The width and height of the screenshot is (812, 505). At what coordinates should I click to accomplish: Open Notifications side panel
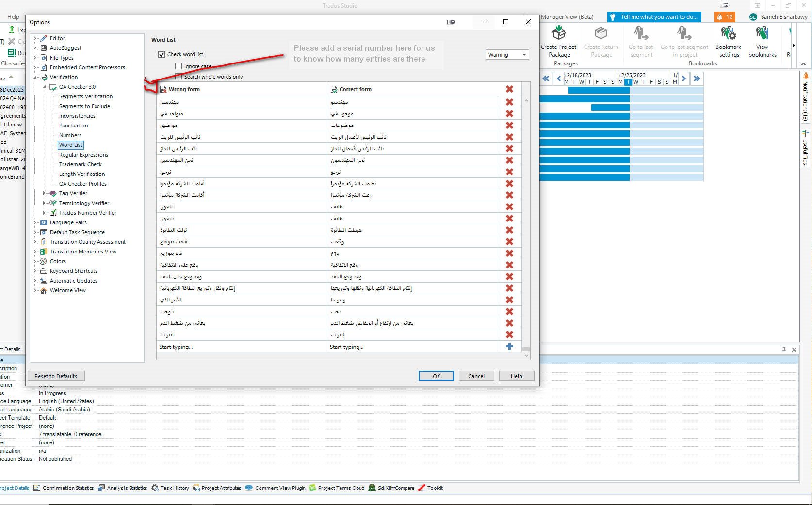(x=805, y=97)
